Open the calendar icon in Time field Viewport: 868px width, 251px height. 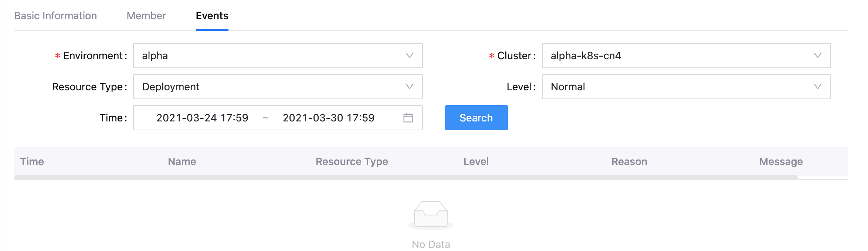408,118
